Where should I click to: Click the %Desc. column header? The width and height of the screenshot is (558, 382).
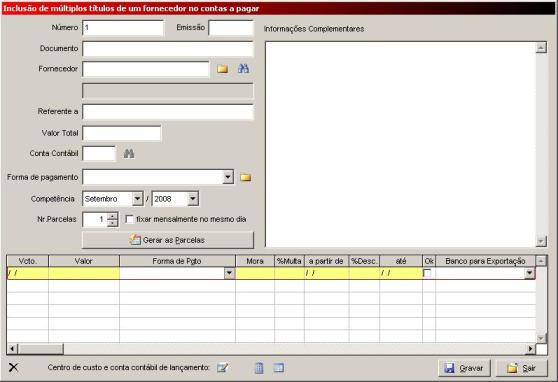click(x=364, y=261)
